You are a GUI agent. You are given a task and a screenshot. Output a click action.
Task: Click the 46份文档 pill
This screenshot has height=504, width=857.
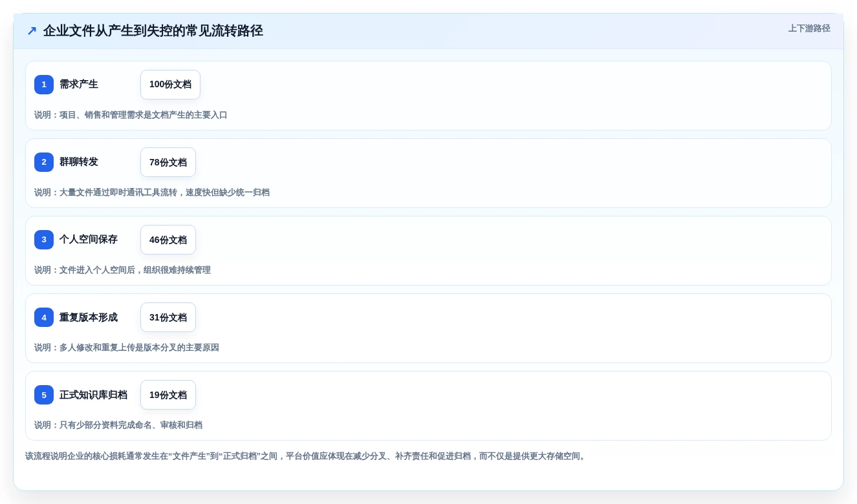click(x=168, y=240)
